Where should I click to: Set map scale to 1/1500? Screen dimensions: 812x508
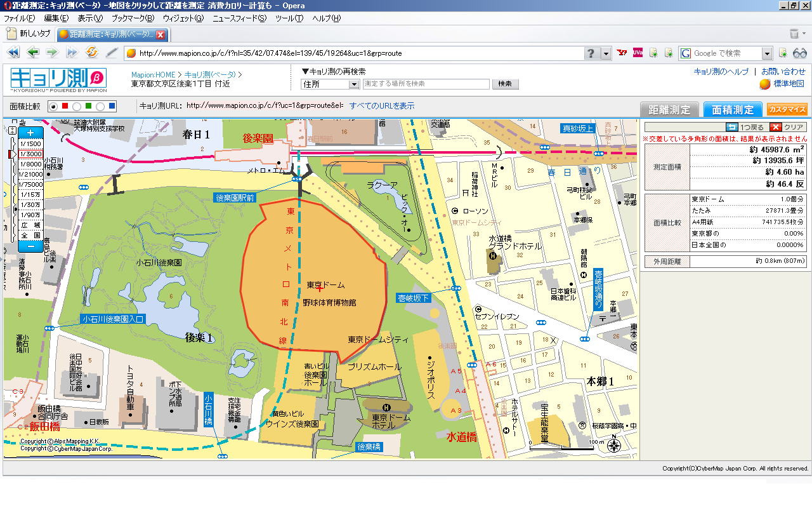[x=30, y=144]
